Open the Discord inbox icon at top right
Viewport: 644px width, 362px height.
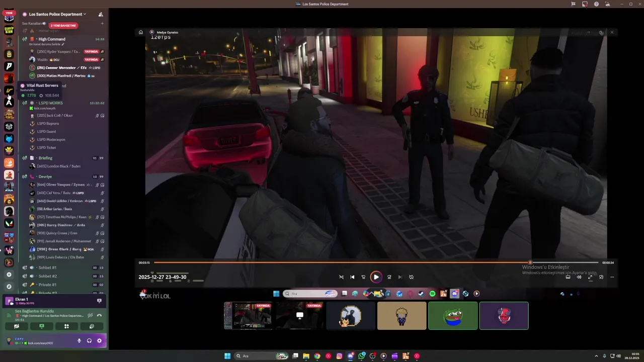(585, 4)
